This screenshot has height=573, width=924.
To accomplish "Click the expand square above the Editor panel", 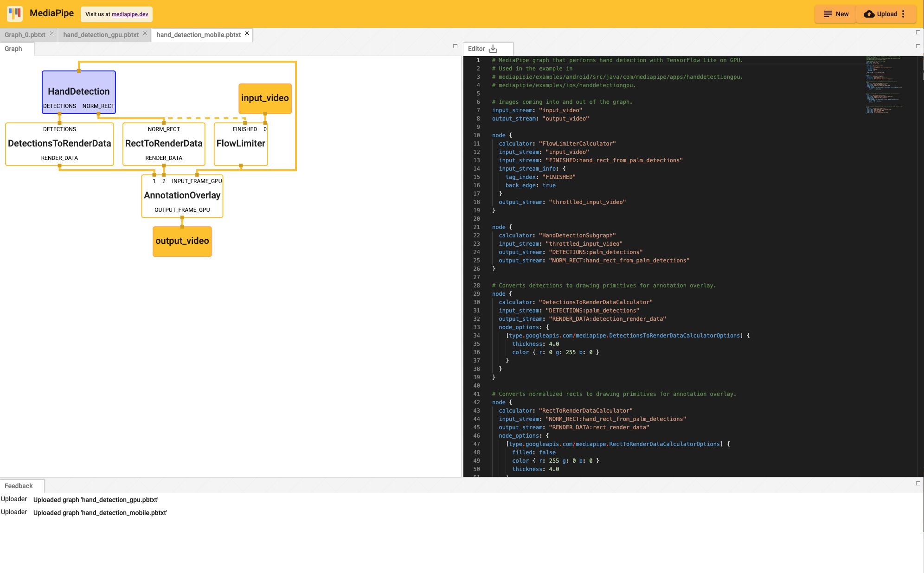I will [918, 32].
